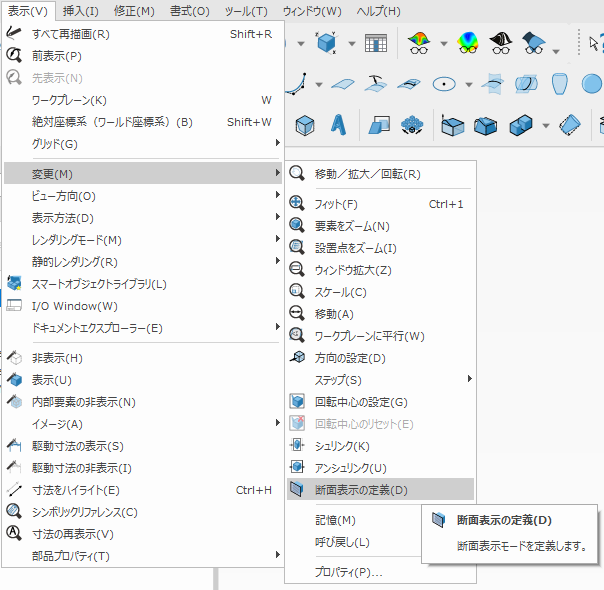Click the table/spreadsheet toolbar icon
The height and width of the screenshot is (590, 604).
(376, 43)
